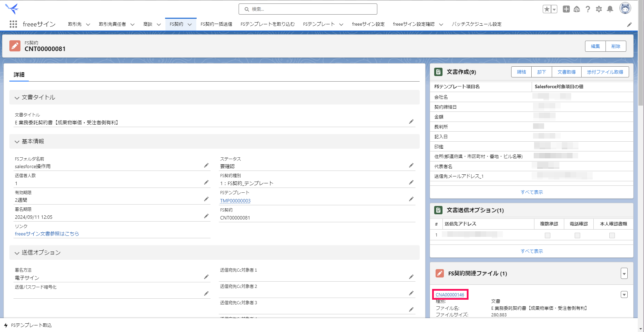
Task: Collapse the 送信オプション section
Action: coord(17,253)
